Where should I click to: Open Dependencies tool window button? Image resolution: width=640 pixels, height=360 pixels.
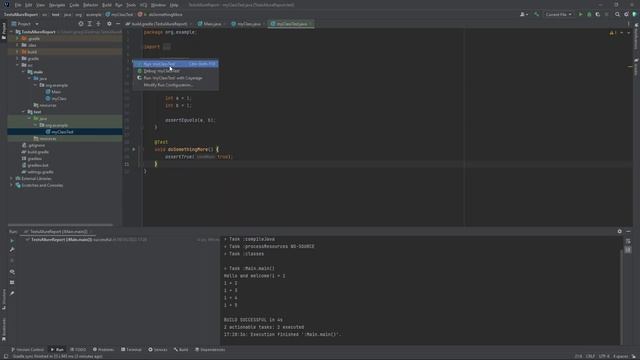point(210,350)
